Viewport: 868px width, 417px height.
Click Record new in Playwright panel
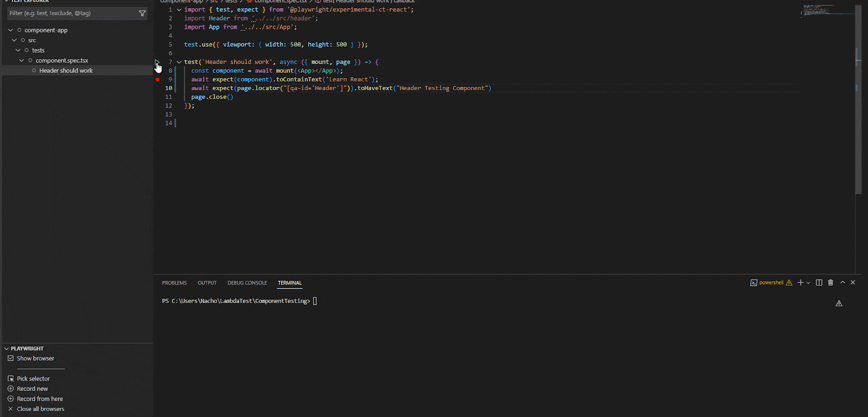pyautogui.click(x=32, y=389)
